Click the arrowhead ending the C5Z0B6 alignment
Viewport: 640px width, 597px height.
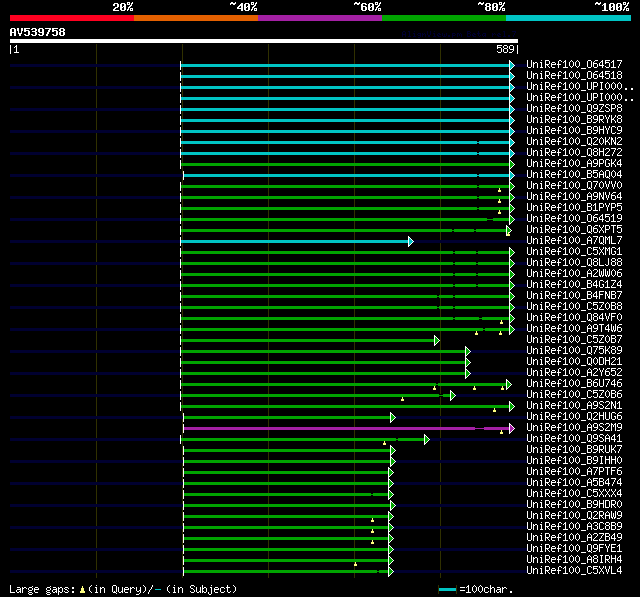(452, 395)
